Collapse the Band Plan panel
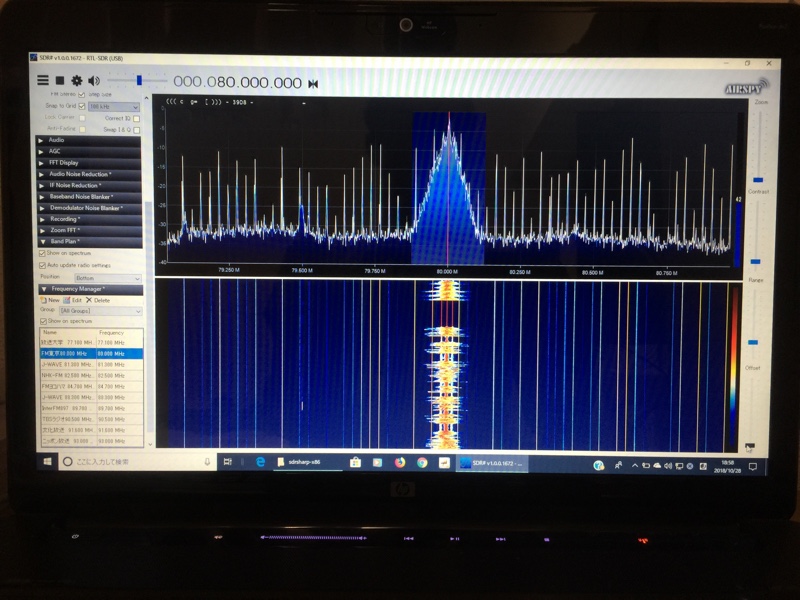800x600 pixels. (89, 241)
